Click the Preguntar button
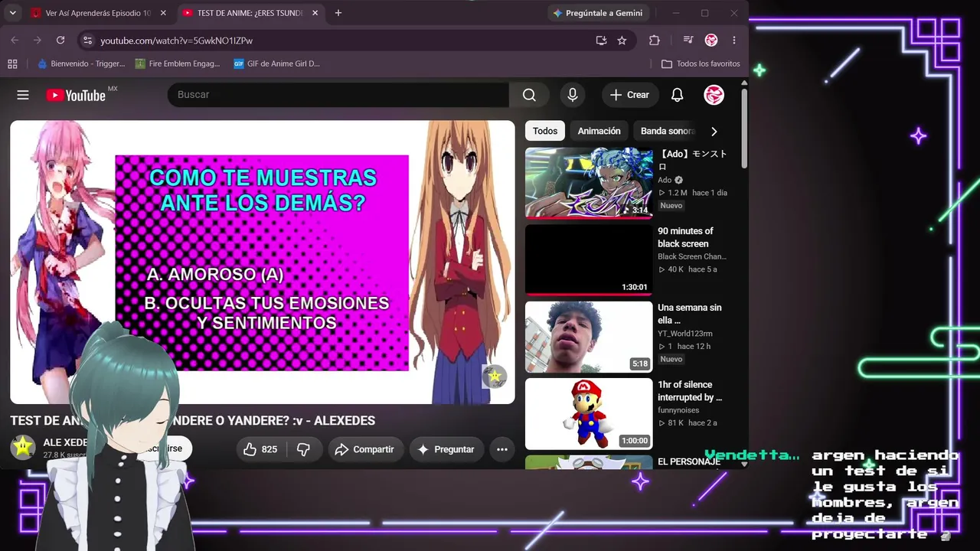980x551 pixels. [x=446, y=449]
